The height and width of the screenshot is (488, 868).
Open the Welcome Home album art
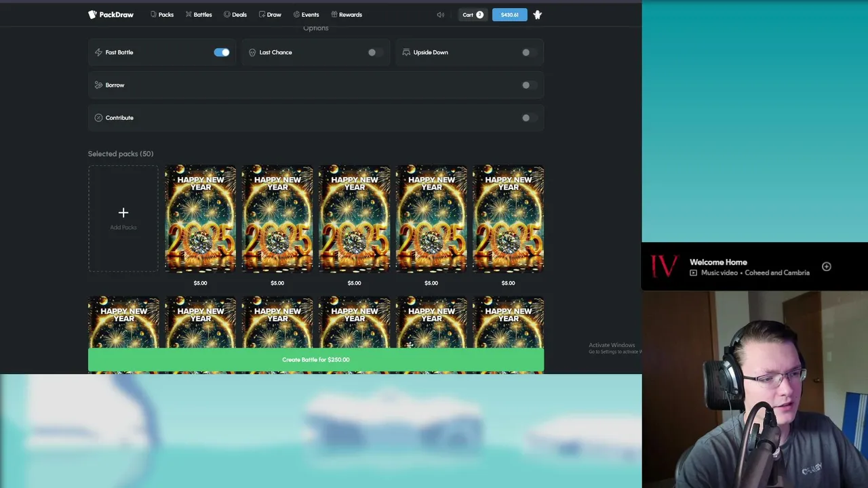pos(664,266)
